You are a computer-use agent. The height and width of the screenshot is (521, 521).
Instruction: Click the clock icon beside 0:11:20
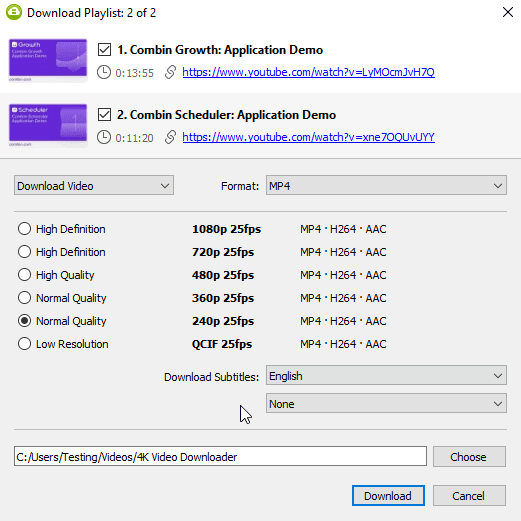coord(104,137)
